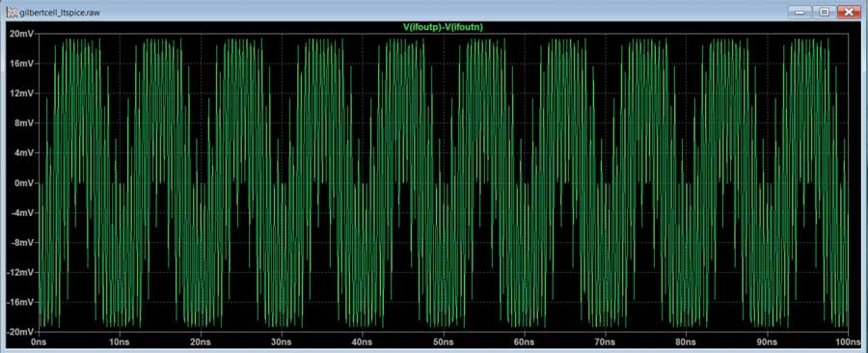Viewport: 868px width, 353px height.
Task: Click the 0ns time axis label
Action: coord(40,342)
